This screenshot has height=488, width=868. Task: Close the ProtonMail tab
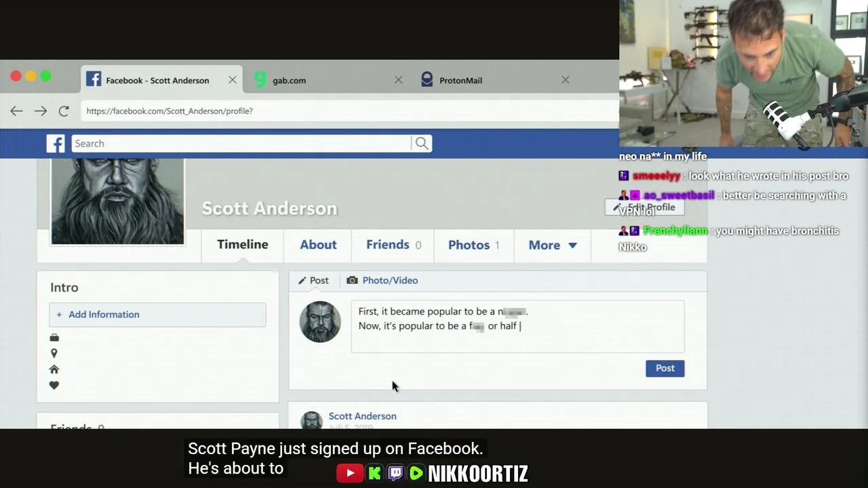(565, 80)
